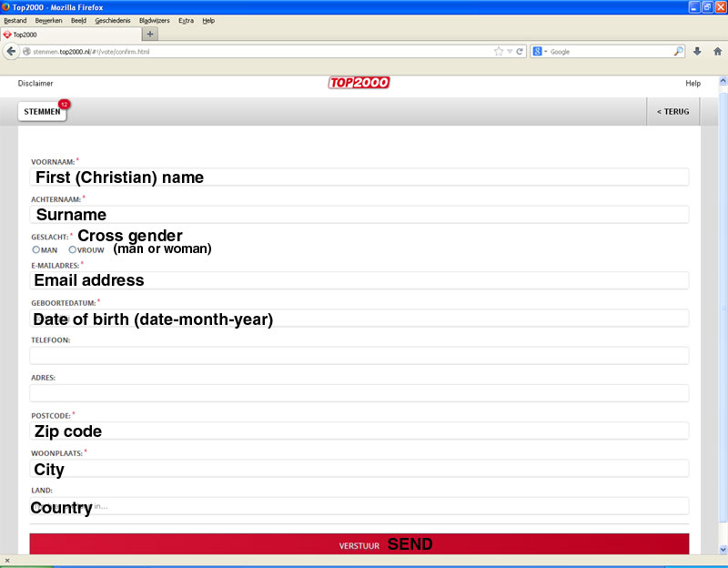Image resolution: width=728 pixels, height=568 pixels.
Task: Click into the Voornaam input field
Action: (359, 177)
